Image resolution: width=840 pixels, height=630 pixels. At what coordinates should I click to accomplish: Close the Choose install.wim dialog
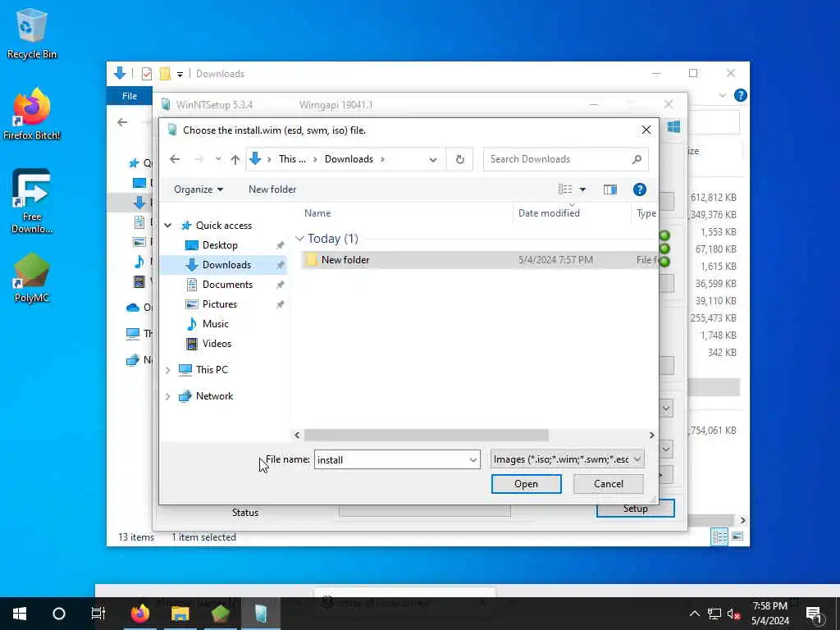(x=646, y=130)
